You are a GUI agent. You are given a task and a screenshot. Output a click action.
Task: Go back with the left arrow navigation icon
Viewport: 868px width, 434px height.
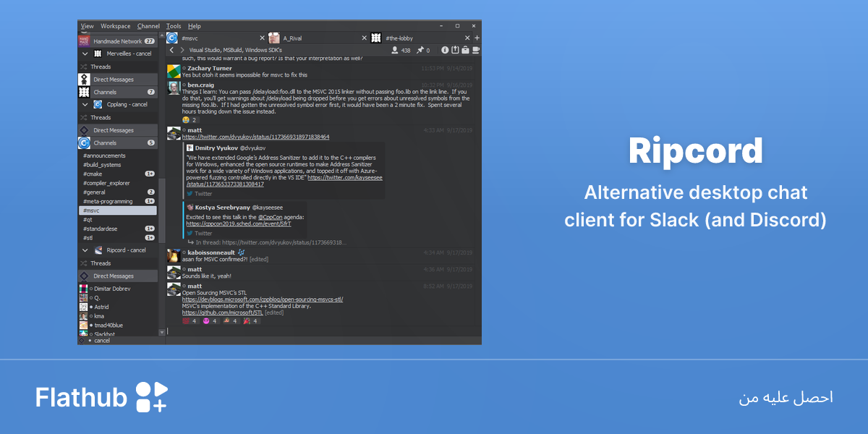171,50
